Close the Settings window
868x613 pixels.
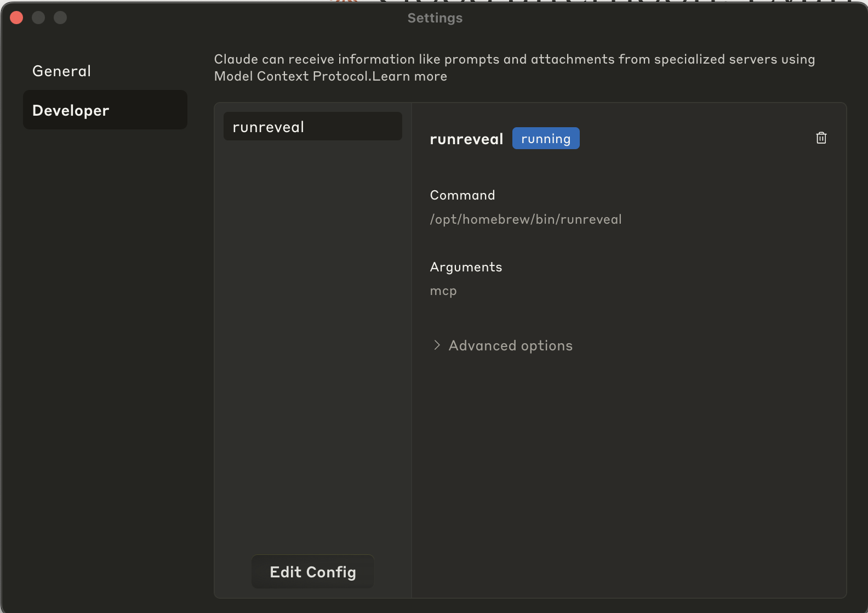(16, 18)
